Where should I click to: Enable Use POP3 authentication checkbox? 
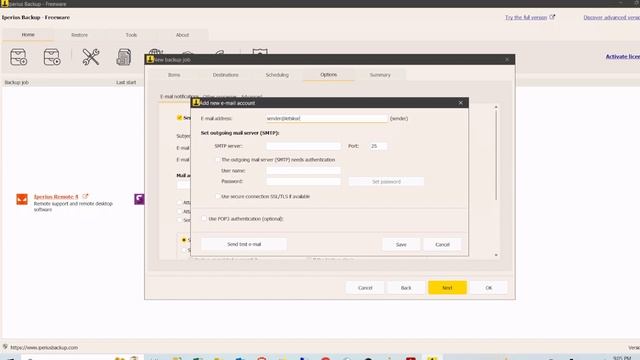click(x=204, y=219)
